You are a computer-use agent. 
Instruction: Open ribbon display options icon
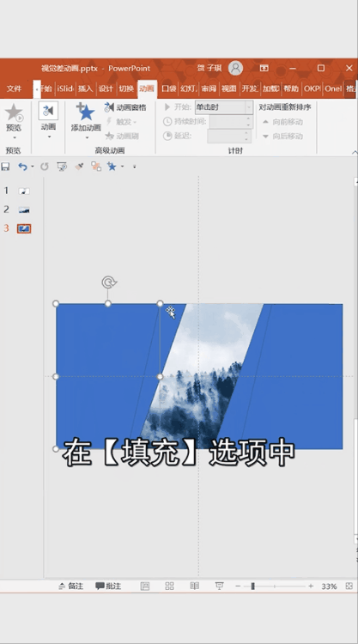pos(264,68)
